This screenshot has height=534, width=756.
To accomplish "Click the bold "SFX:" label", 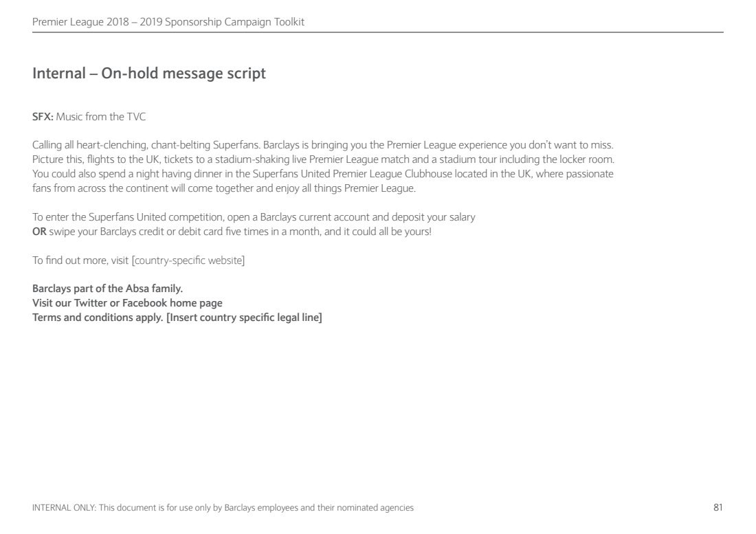I will 43,117.
